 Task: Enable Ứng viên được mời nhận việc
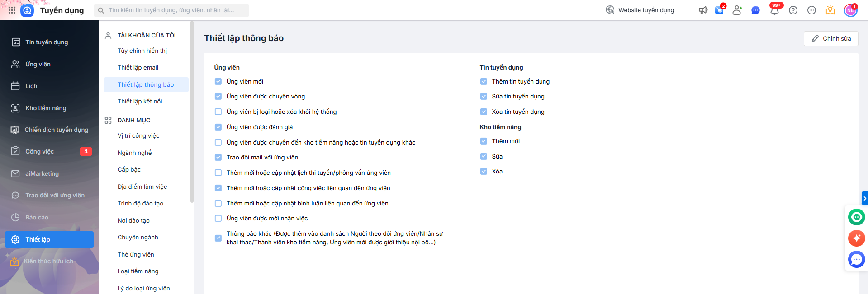pos(218,219)
